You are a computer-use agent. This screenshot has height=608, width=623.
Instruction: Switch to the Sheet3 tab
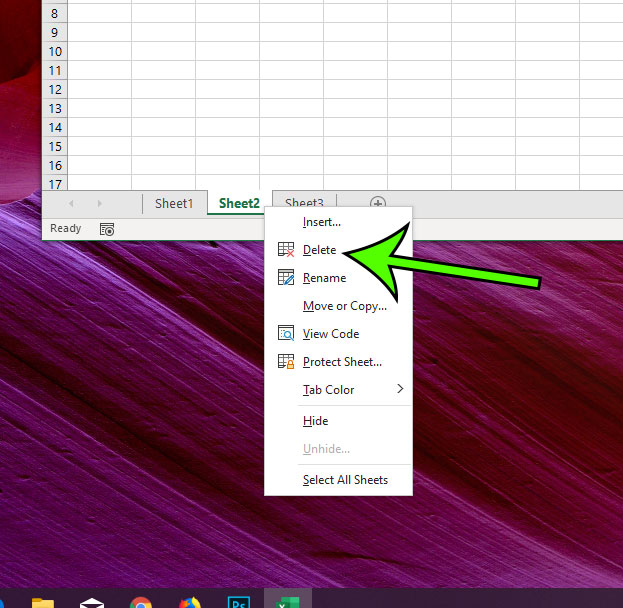point(304,201)
